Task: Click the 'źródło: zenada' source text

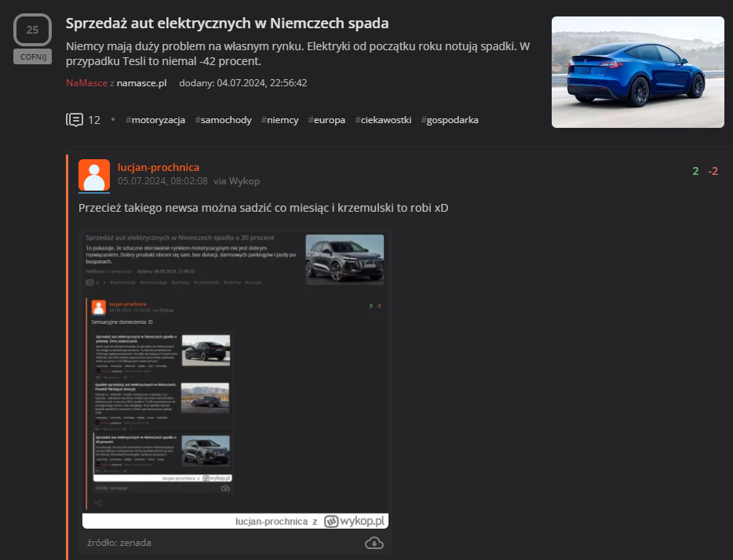Action: 119,543
